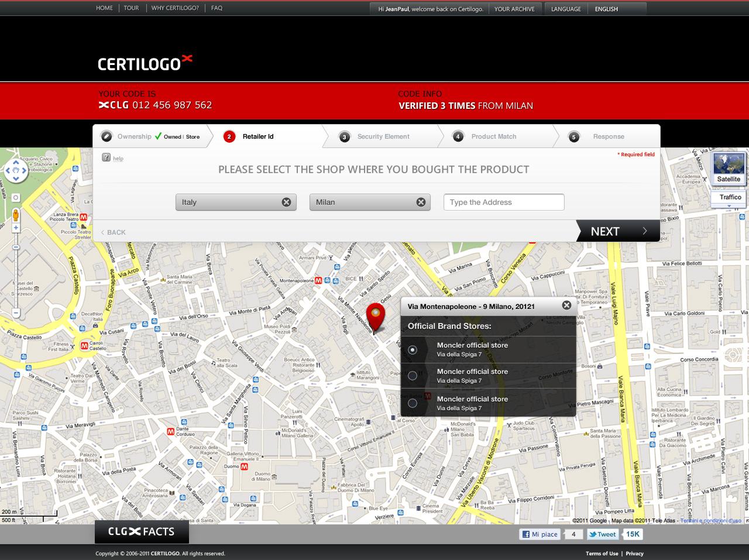Click the 15K tweet count bubble
This screenshot has height=560, width=749.
[633, 534]
